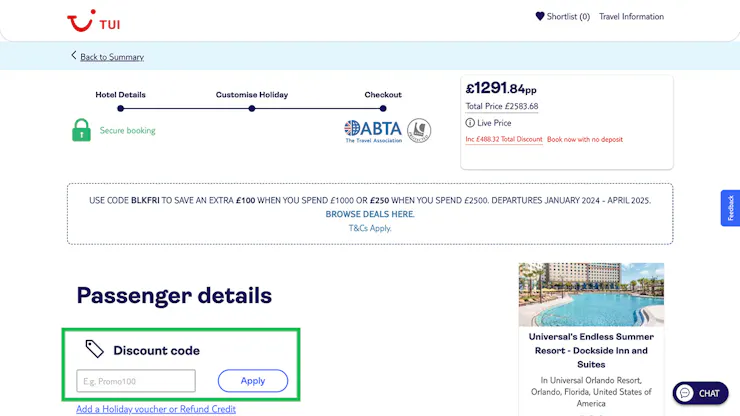Click the TUI logo

[93, 21]
